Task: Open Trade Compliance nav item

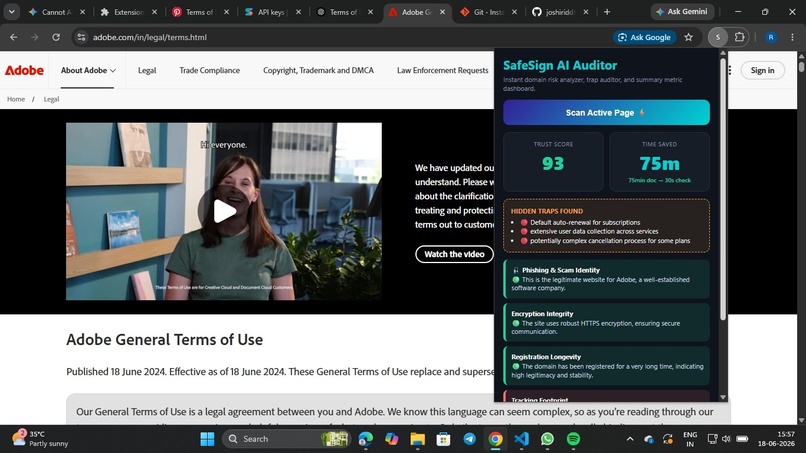Action: click(x=209, y=70)
